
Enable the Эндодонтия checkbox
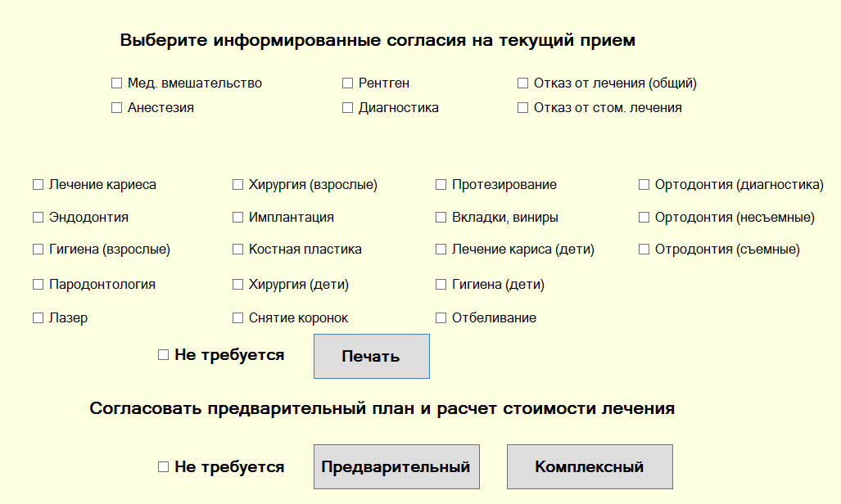38,218
